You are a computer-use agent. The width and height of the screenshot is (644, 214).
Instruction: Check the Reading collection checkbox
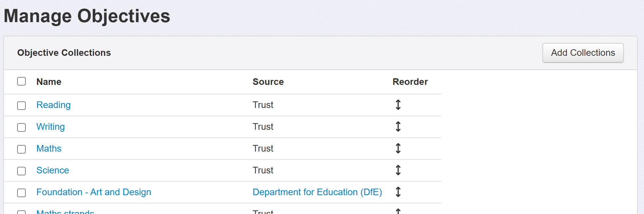pyautogui.click(x=21, y=106)
